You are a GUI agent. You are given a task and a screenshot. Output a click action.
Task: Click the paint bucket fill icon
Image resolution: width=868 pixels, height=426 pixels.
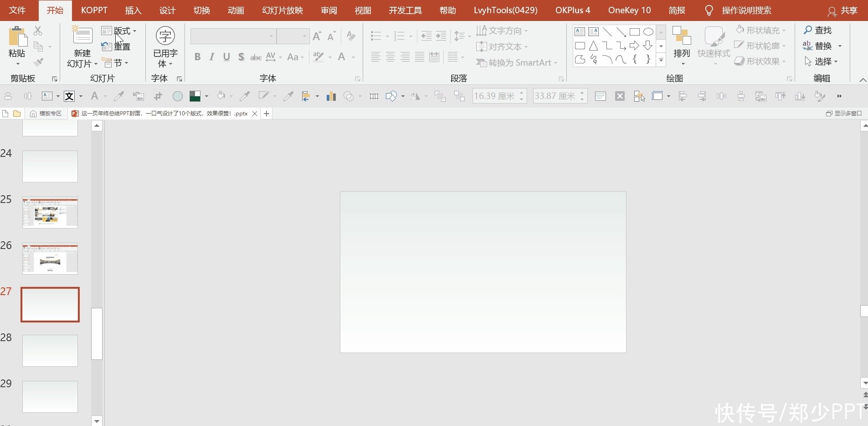point(221,96)
